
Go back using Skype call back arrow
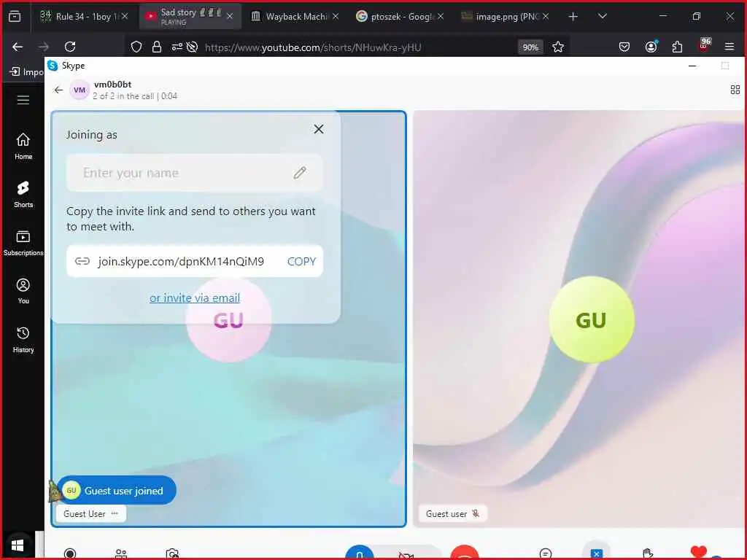pos(58,90)
